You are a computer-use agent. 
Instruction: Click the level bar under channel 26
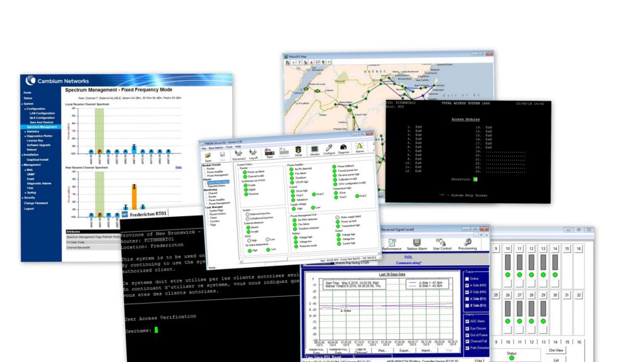508,309
